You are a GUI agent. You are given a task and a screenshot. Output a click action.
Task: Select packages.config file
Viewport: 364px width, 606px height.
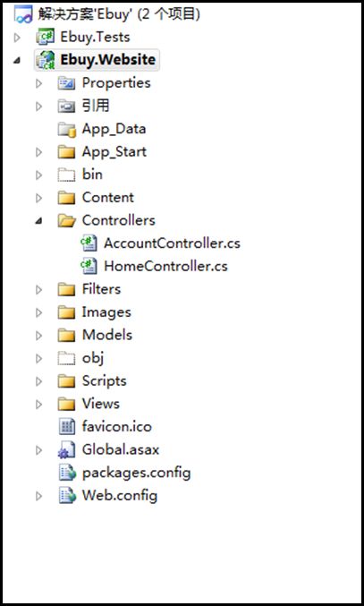tap(136, 473)
